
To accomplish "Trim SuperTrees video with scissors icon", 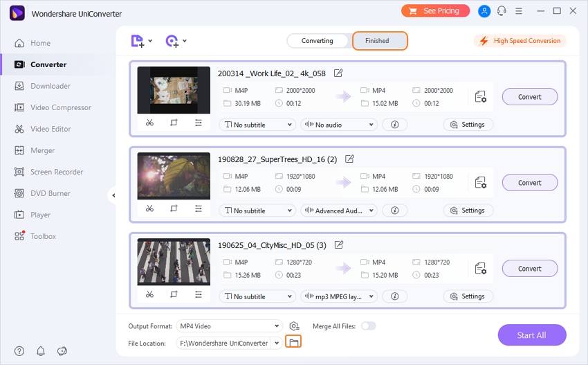I will [149, 208].
